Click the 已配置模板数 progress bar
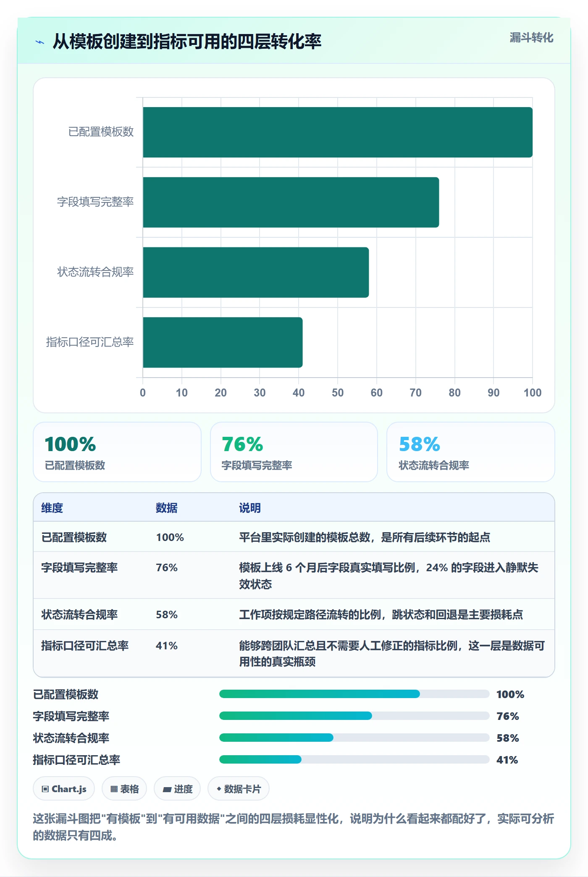Screen dimensions: 588x877 [x=354, y=694]
